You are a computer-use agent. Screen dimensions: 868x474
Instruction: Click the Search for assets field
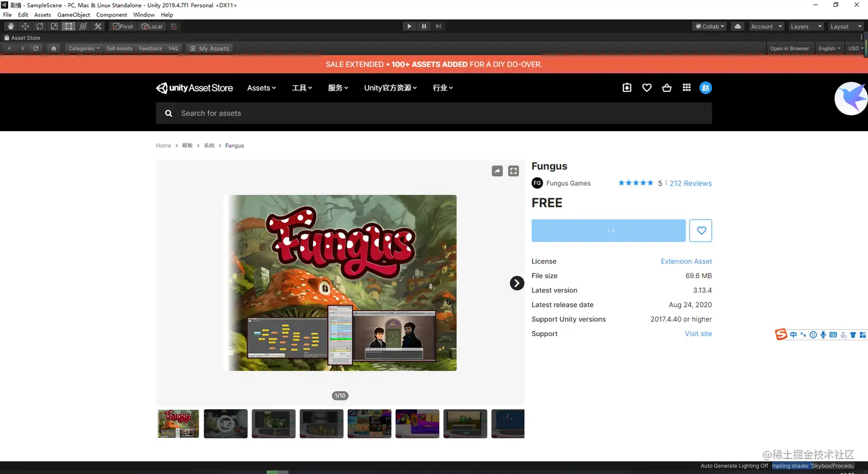tap(434, 113)
